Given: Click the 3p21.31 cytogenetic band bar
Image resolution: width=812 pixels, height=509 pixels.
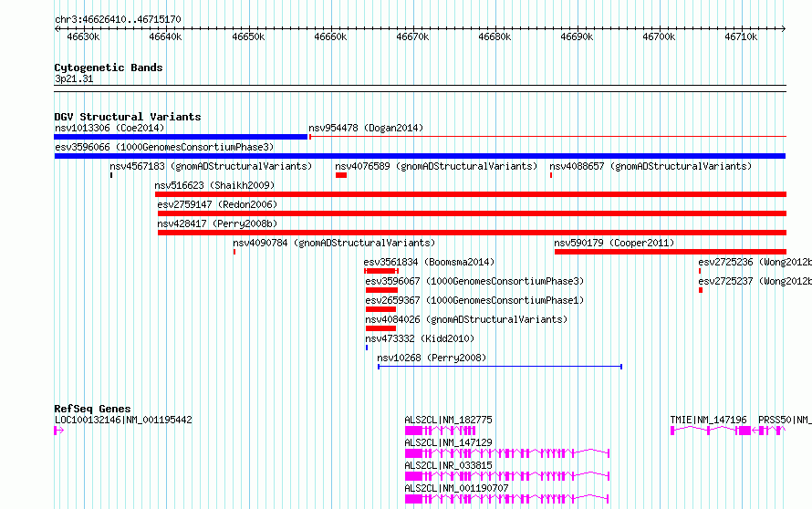Looking at the screenshot, I should [420, 88].
